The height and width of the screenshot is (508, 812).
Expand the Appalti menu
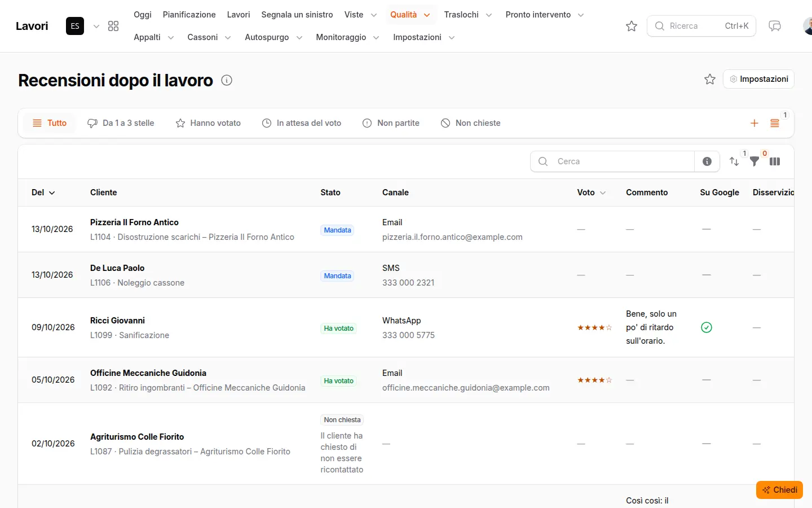154,37
